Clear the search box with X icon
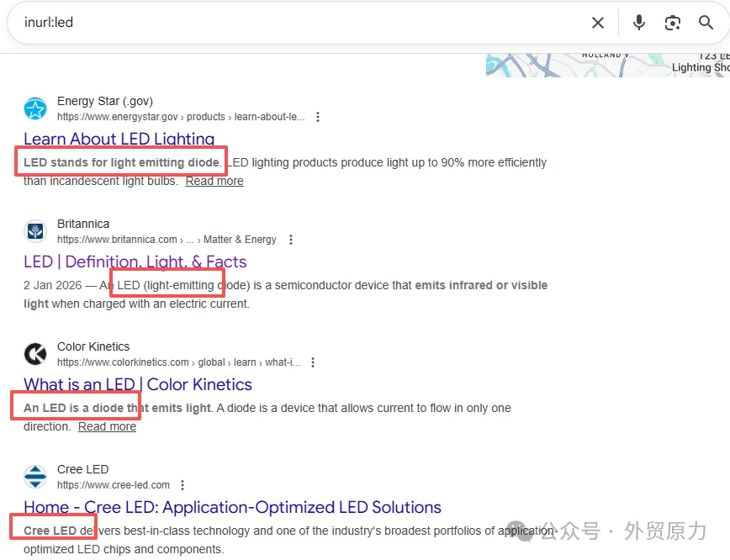The height and width of the screenshot is (560, 730). coord(598,23)
